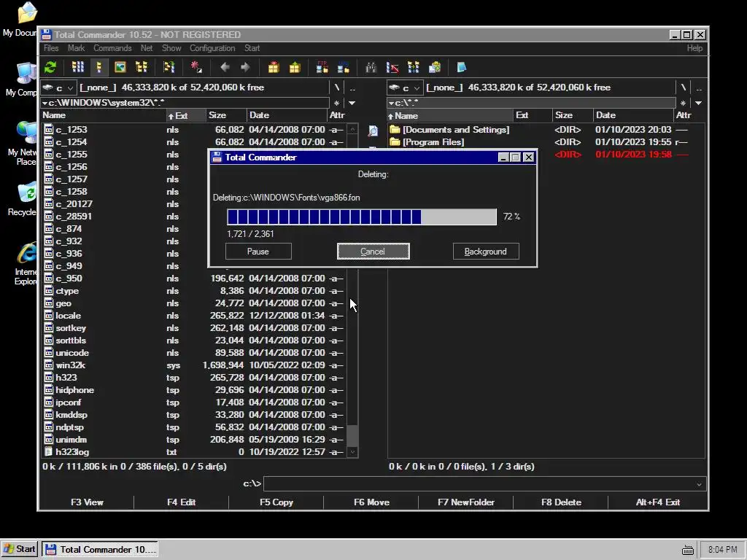The width and height of the screenshot is (747, 560).
Task: Click the F3 View button
Action: 87,502
